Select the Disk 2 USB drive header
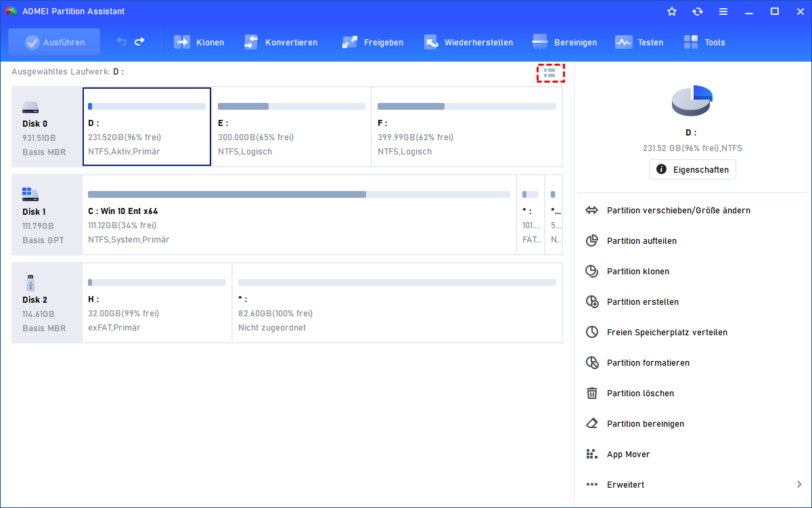This screenshot has width=812, height=508. (47, 303)
